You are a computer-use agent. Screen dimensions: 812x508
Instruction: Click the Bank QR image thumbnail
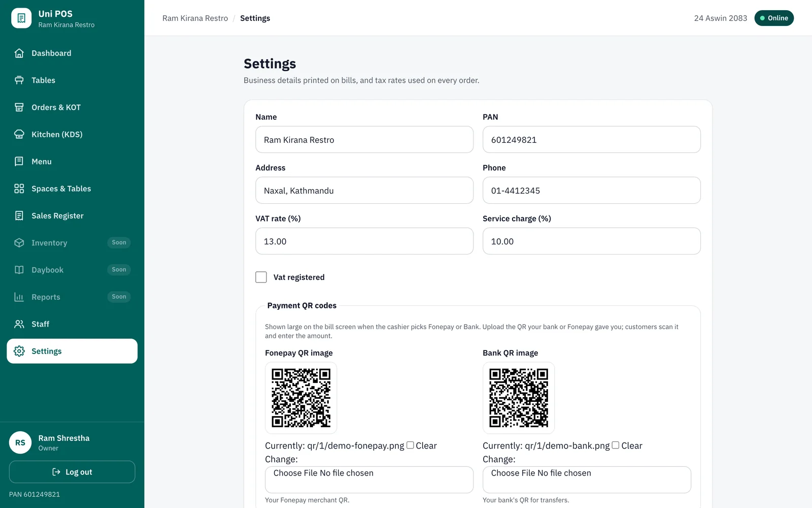click(x=519, y=398)
